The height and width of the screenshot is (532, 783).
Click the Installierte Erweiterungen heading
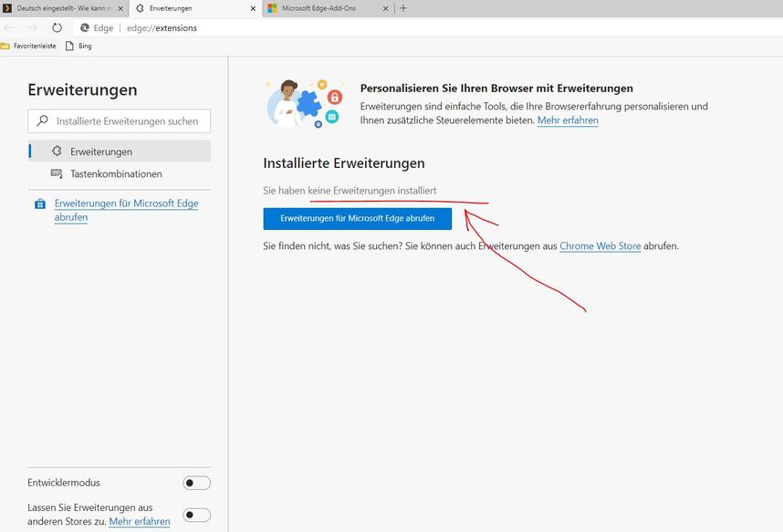tap(344, 163)
